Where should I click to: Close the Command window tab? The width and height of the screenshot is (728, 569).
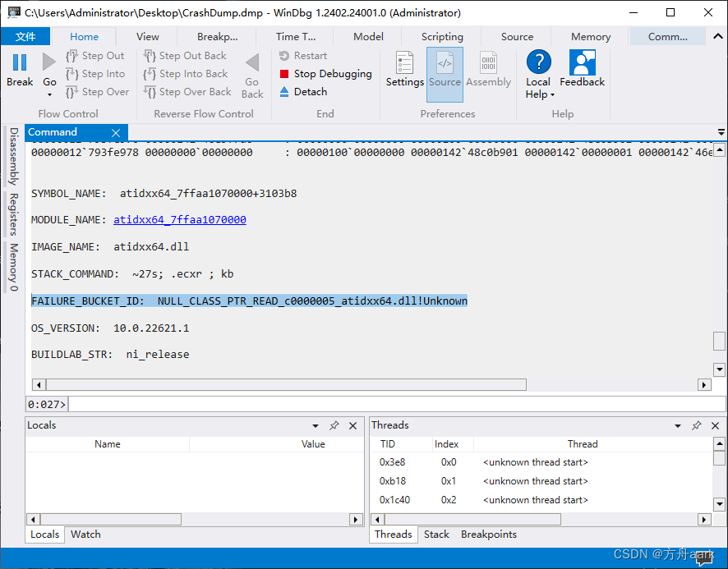coord(116,133)
